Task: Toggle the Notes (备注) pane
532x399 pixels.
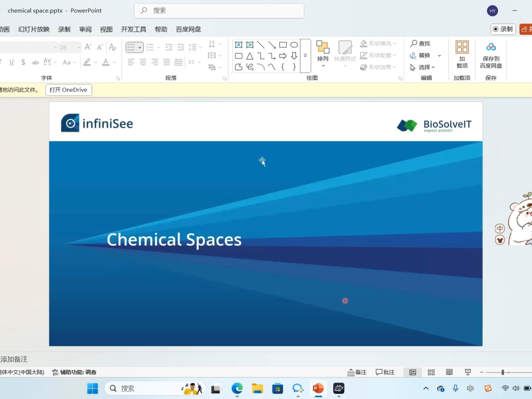Action: tap(357, 372)
